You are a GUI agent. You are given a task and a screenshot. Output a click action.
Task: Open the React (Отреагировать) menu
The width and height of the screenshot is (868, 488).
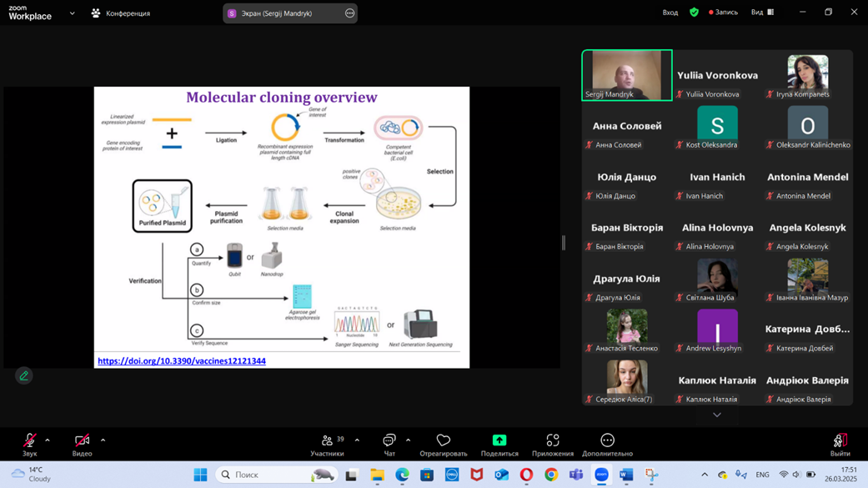click(443, 445)
